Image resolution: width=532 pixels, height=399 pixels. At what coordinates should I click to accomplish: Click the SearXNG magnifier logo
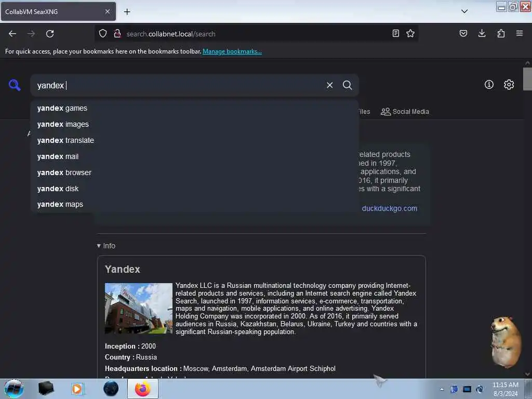pyautogui.click(x=15, y=85)
